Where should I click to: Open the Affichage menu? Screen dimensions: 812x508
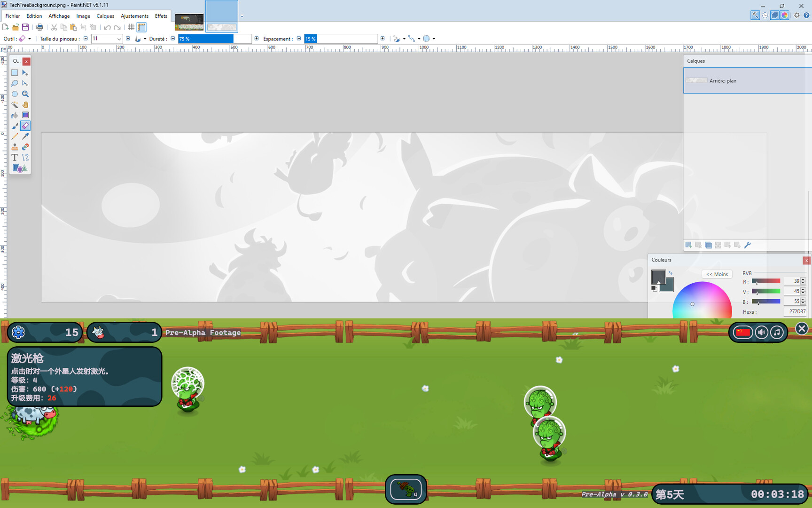click(59, 16)
